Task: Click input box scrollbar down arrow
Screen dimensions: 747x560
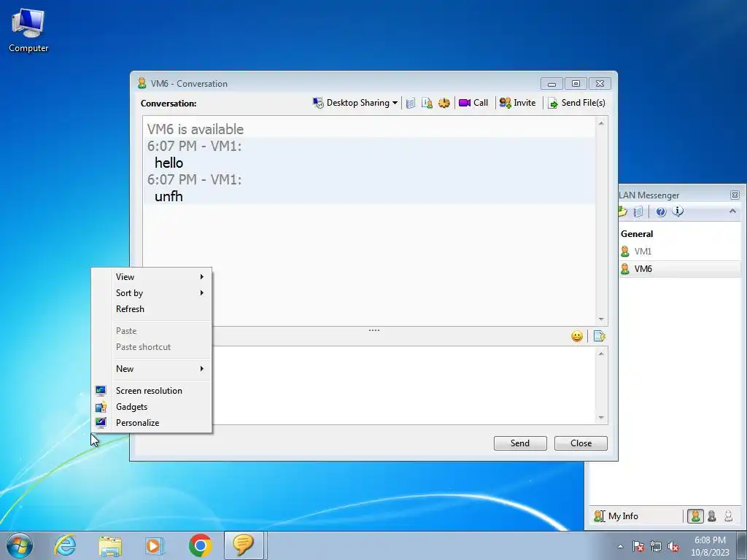Action: [x=601, y=418]
